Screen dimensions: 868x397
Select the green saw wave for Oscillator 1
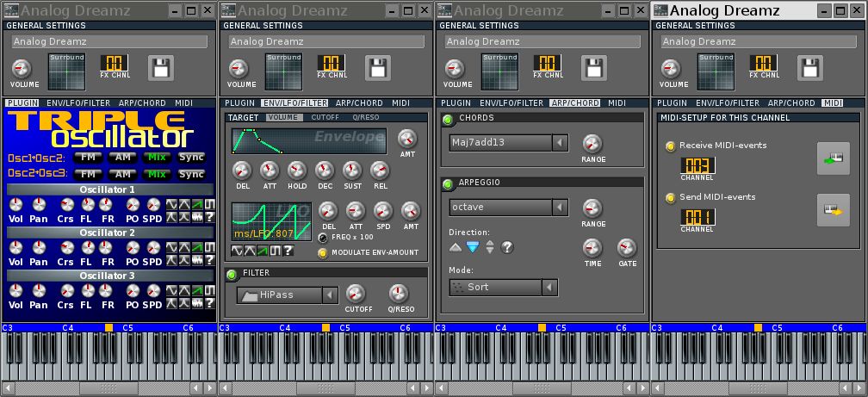click(x=197, y=204)
